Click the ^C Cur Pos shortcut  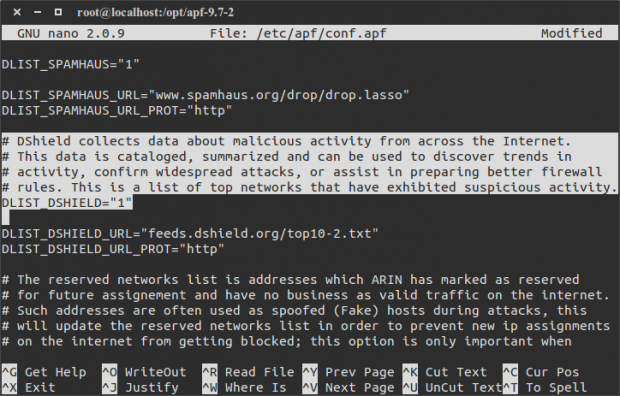coord(541,372)
